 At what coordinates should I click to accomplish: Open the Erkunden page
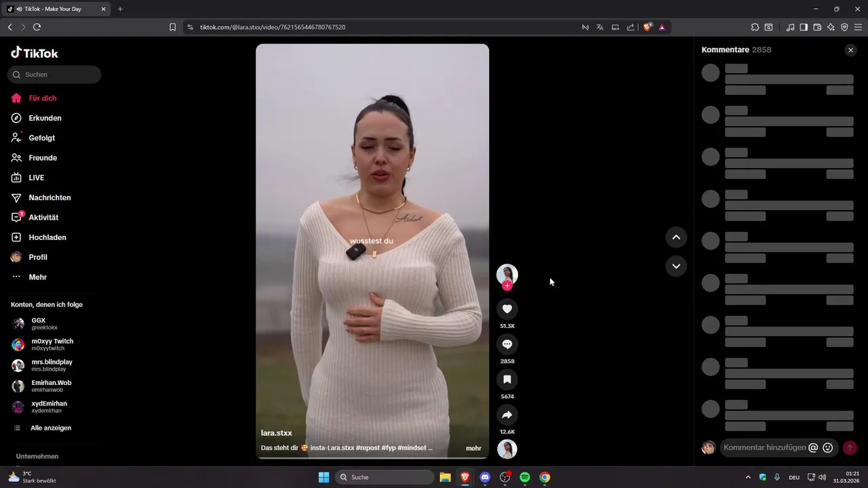coord(37,118)
